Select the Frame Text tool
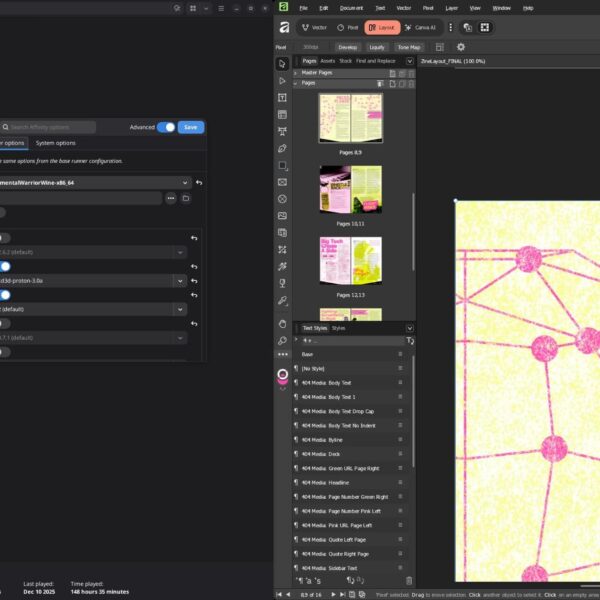Screen dimensions: 600x600 283,98
